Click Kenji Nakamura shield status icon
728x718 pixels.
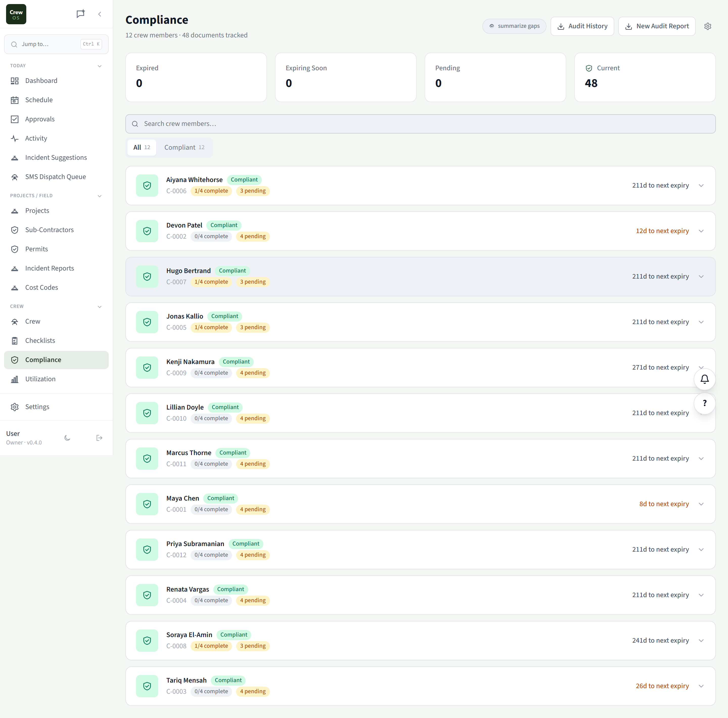(x=147, y=368)
